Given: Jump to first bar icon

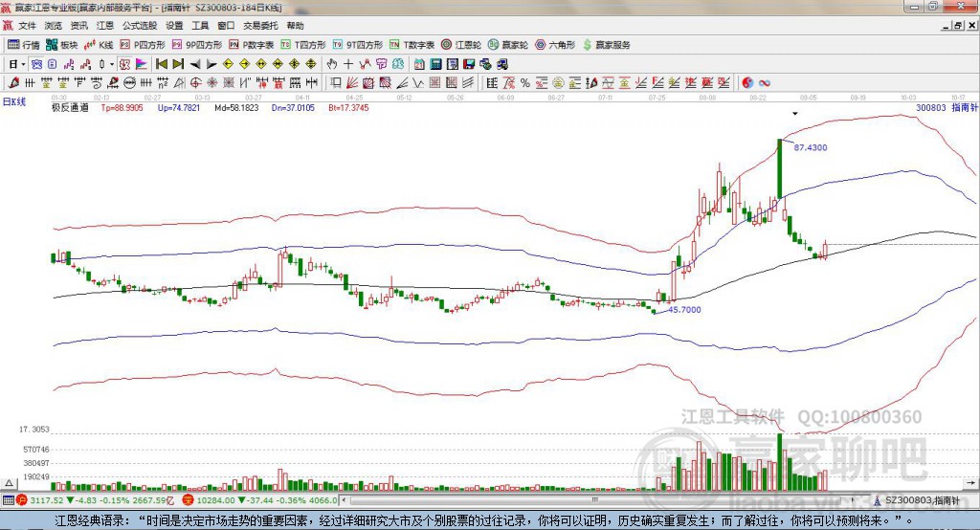Looking at the screenshot, I should point(161,64).
